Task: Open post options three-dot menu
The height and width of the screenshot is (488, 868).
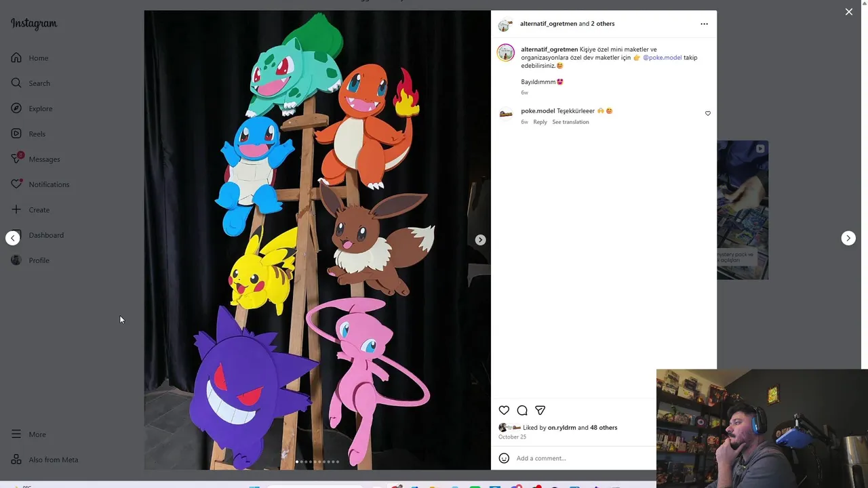Action: 704,24
